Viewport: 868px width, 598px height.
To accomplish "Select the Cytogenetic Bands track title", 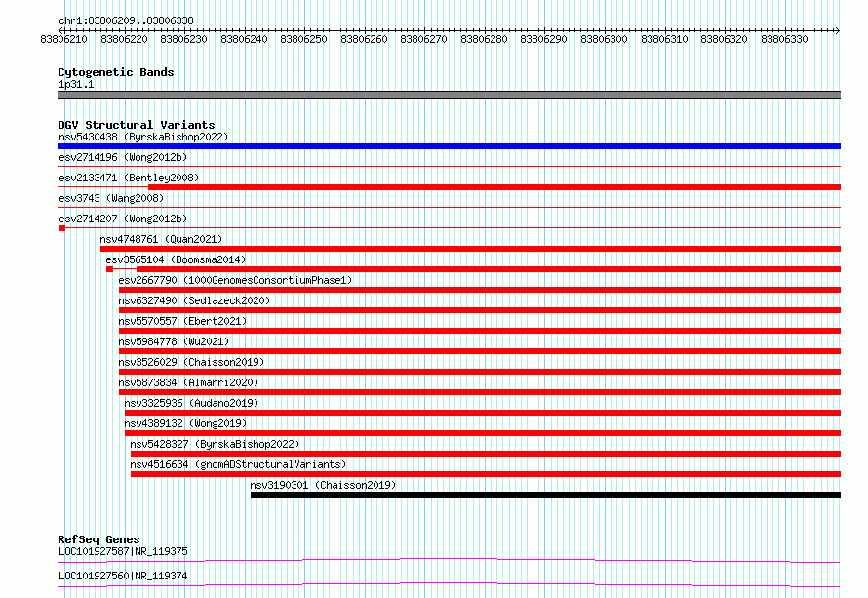I will [116, 72].
